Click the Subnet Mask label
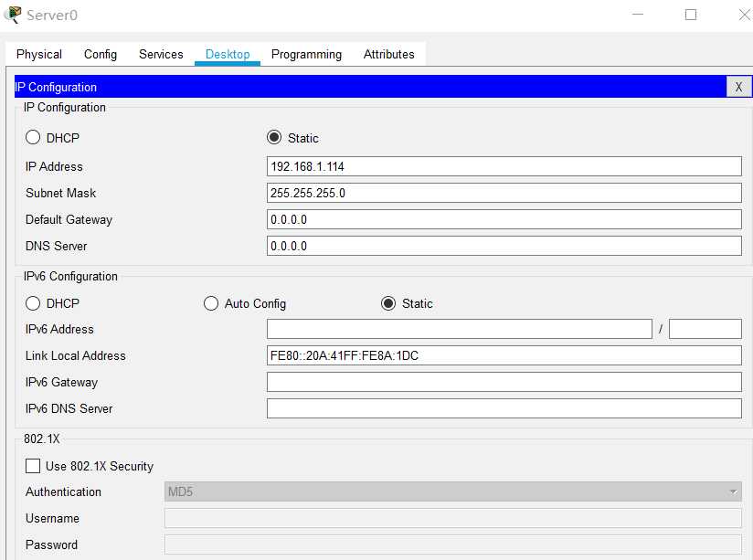The height and width of the screenshot is (560, 753). click(60, 193)
